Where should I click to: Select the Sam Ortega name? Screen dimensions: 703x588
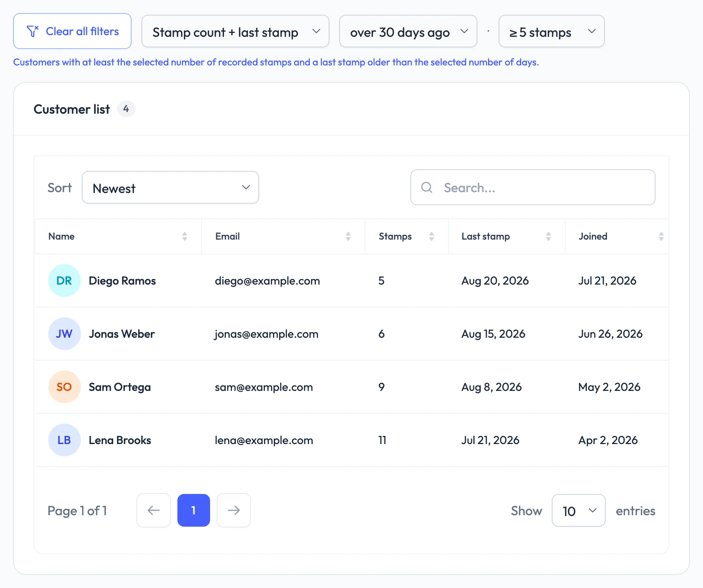(x=120, y=387)
